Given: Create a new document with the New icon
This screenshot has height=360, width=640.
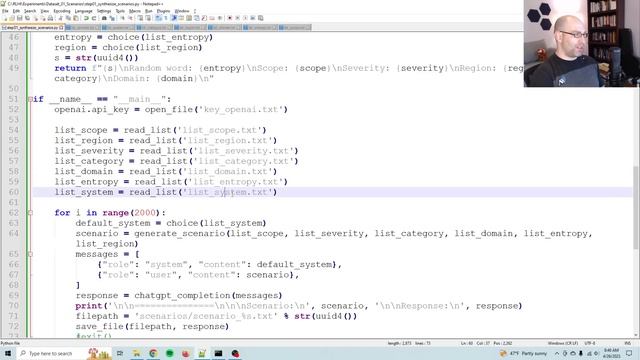Looking at the screenshot, I should (x=5, y=18).
